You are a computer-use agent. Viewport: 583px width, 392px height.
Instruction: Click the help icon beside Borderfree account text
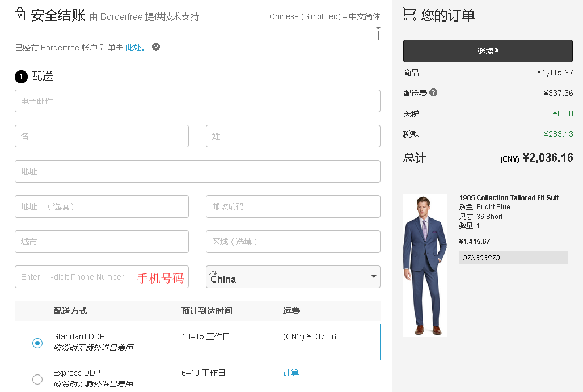(156, 47)
